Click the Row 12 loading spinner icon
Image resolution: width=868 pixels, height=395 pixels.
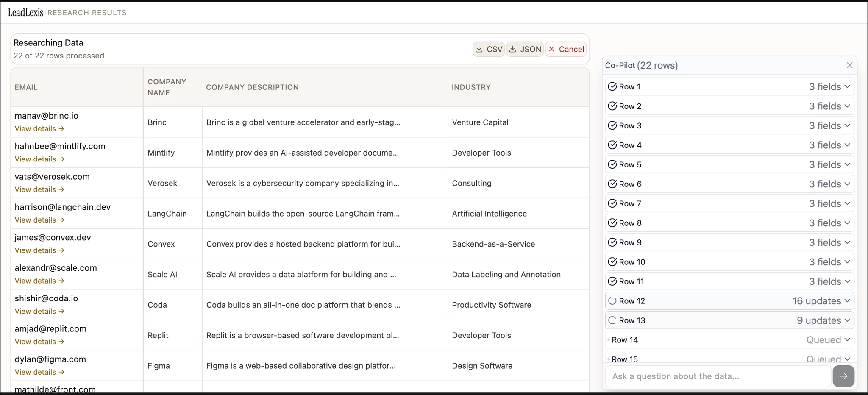click(x=612, y=301)
